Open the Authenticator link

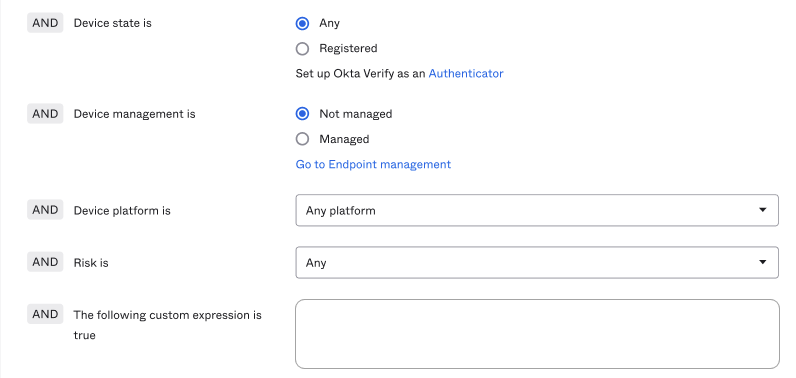pyautogui.click(x=466, y=74)
